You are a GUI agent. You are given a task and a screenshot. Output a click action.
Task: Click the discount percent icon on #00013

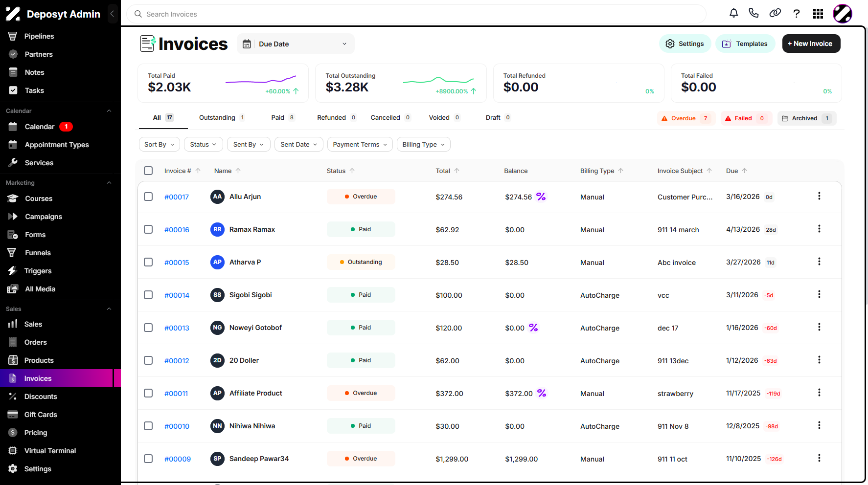coord(533,328)
